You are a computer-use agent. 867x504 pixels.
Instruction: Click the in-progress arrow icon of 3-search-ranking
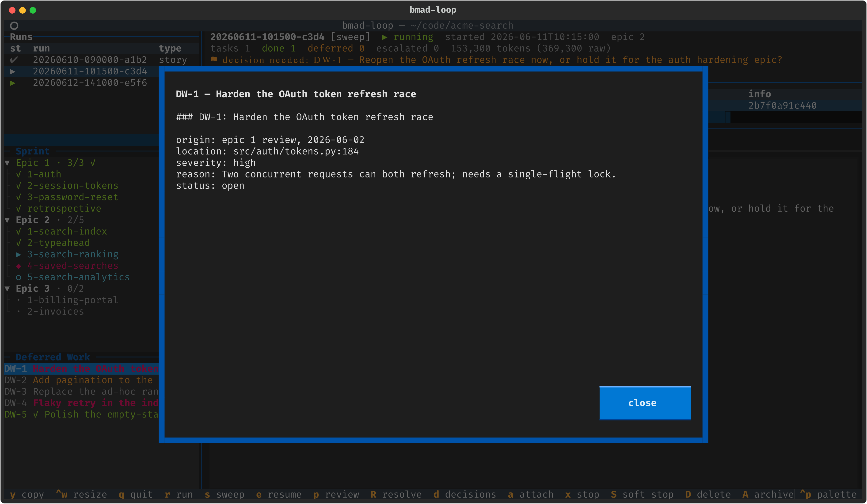tap(19, 255)
